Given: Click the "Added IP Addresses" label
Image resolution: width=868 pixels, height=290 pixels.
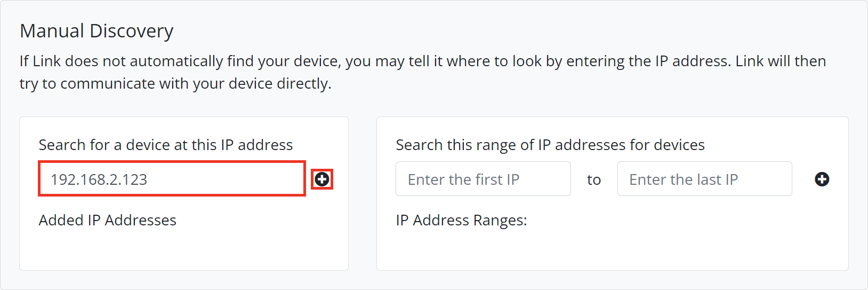Looking at the screenshot, I should [x=107, y=220].
